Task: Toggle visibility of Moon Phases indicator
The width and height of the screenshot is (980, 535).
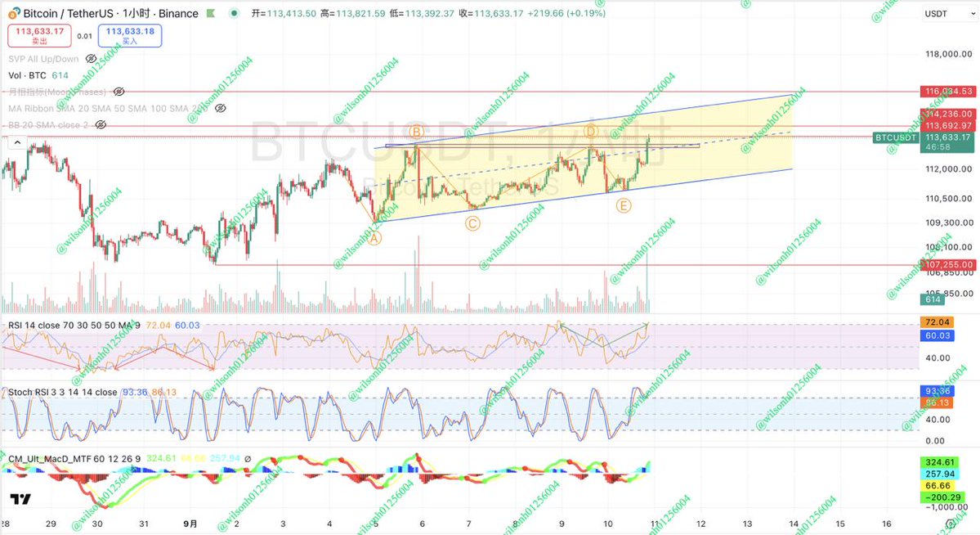Action: [119, 92]
